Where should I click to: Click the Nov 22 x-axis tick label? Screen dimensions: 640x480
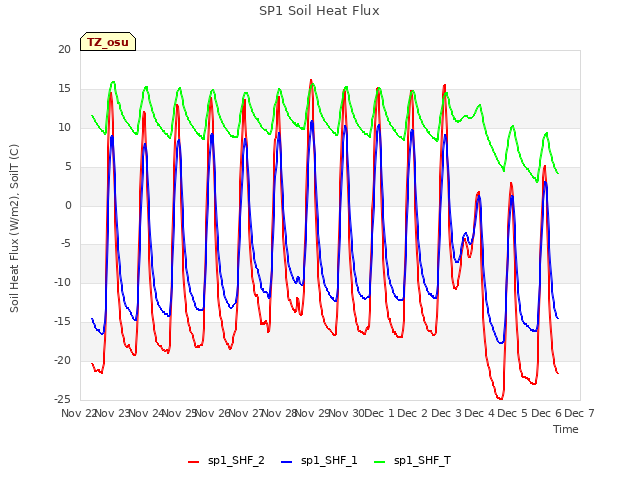(x=79, y=413)
